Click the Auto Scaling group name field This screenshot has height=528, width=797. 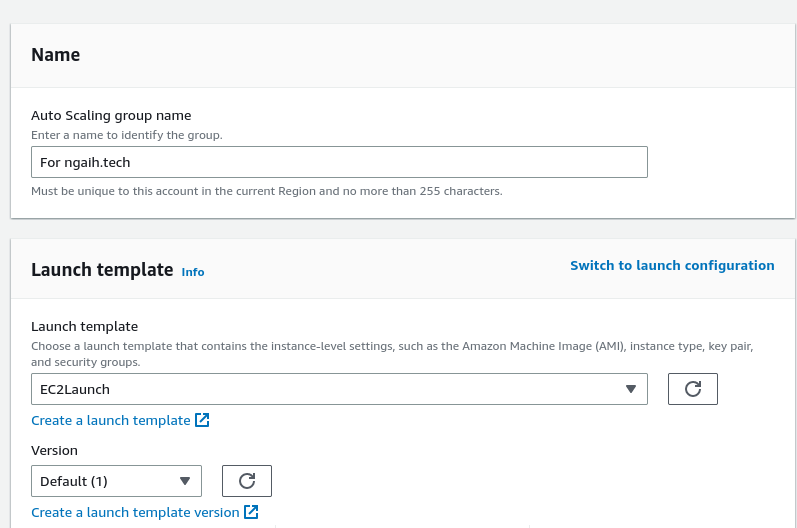[339, 162]
